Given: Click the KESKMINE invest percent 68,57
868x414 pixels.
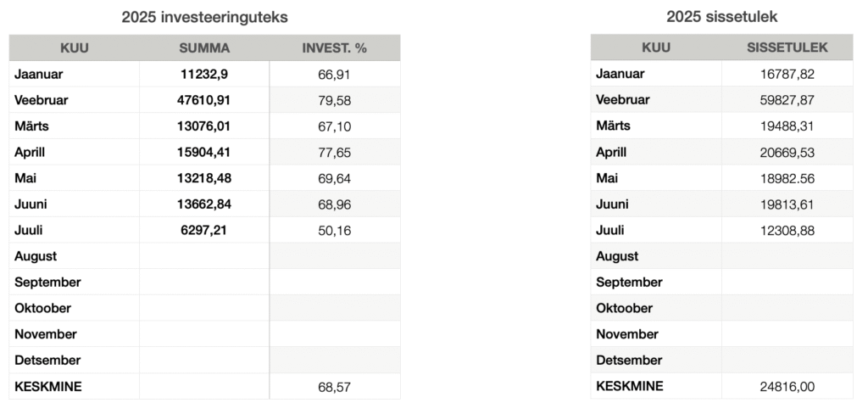Looking at the screenshot, I should (334, 386).
